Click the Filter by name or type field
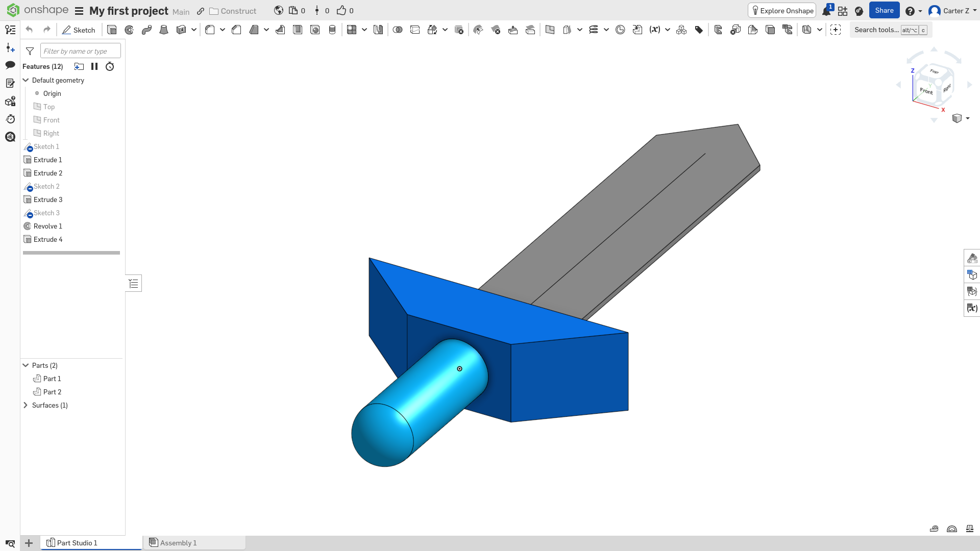 point(81,51)
